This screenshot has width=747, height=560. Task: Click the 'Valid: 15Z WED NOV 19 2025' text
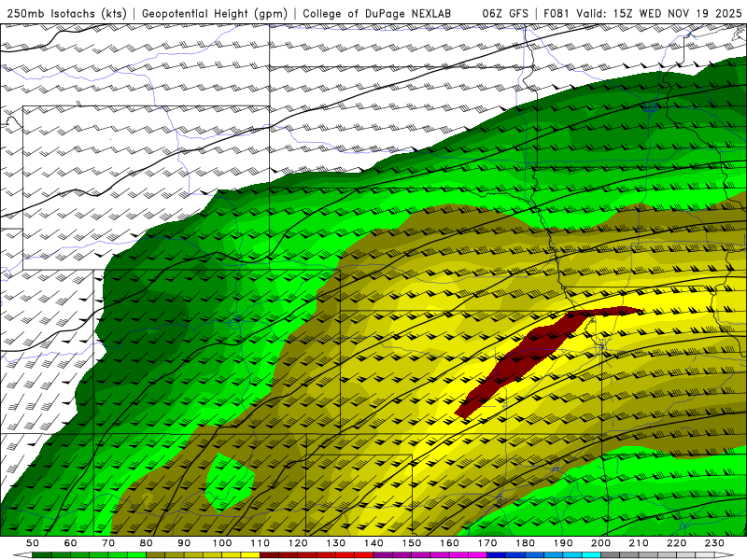(659, 13)
